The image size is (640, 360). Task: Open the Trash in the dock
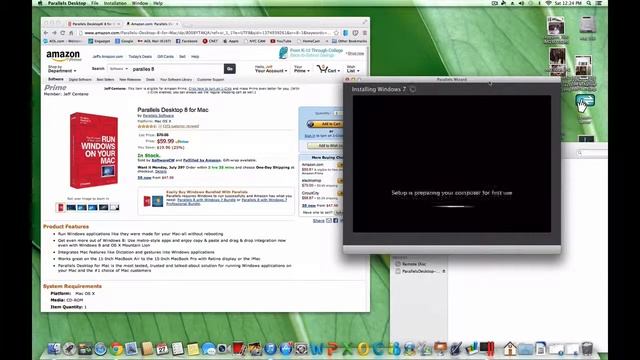click(x=587, y=349)
